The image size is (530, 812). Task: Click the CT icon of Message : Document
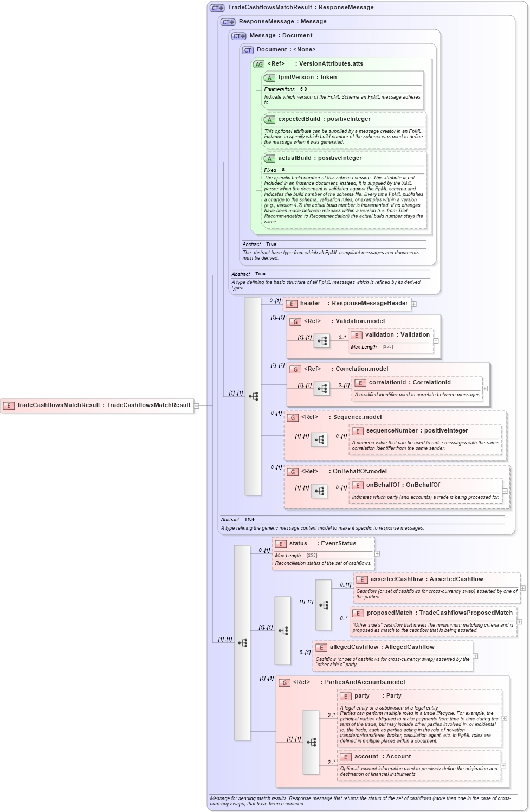click(x=239, y=36)
